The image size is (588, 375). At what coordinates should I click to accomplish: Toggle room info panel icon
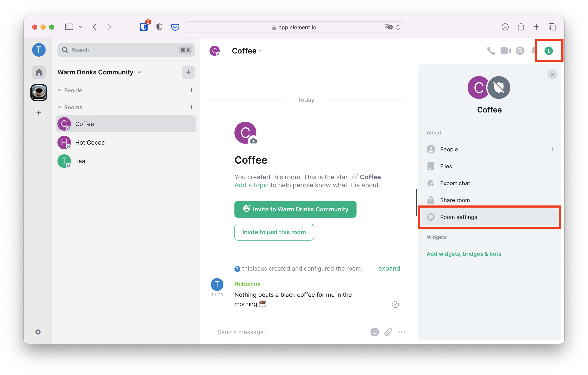[549, 51]
